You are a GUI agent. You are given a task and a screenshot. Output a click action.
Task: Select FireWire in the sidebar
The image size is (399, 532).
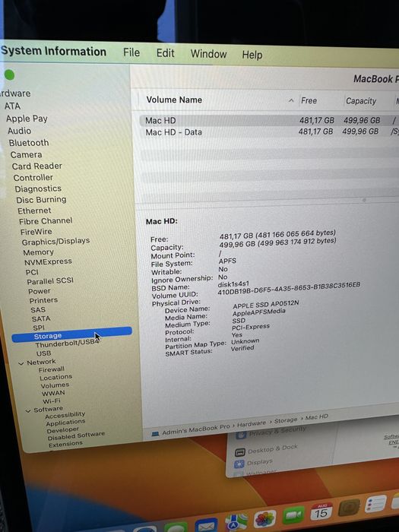[x=36, y=232]
